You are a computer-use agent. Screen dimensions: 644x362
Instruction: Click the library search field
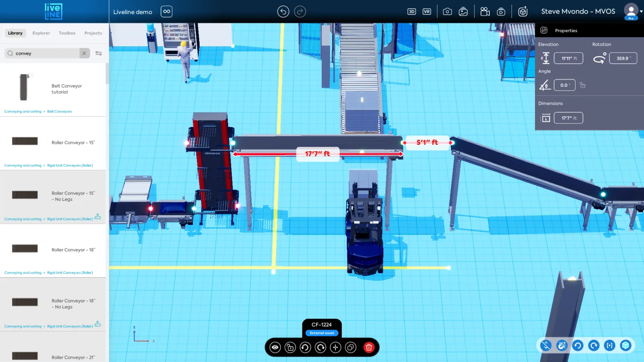(46, 53)
